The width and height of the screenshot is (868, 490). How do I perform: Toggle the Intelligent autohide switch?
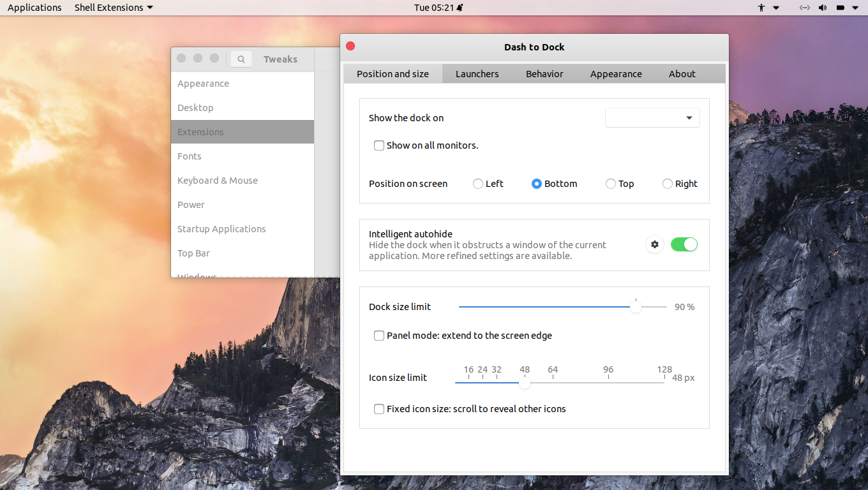(x=684, y=244)
